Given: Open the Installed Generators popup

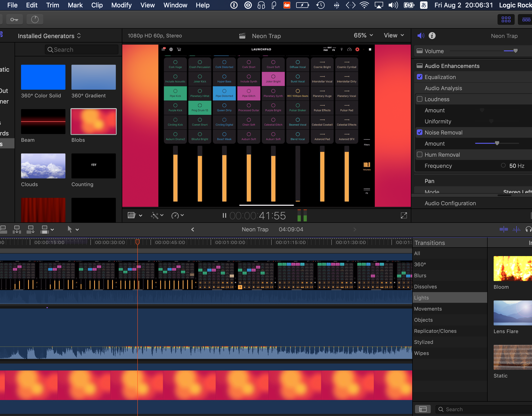Looking at the screenshot, I should (x=49, y=36).
